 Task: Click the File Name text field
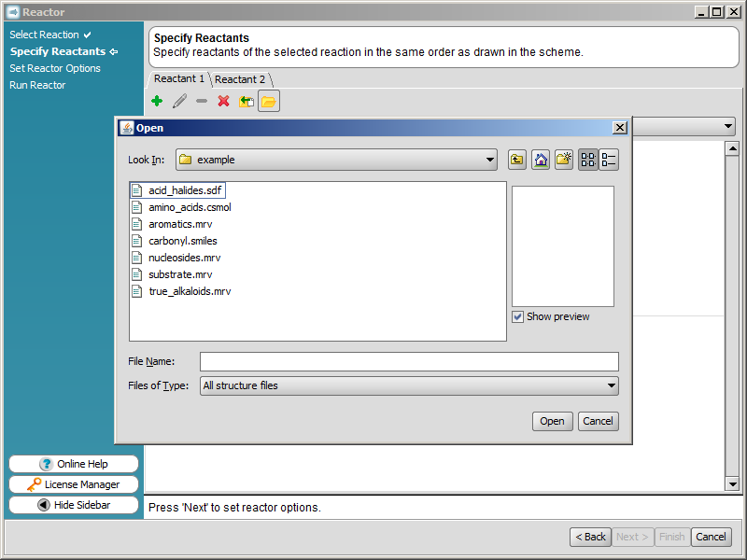[409, 361]
